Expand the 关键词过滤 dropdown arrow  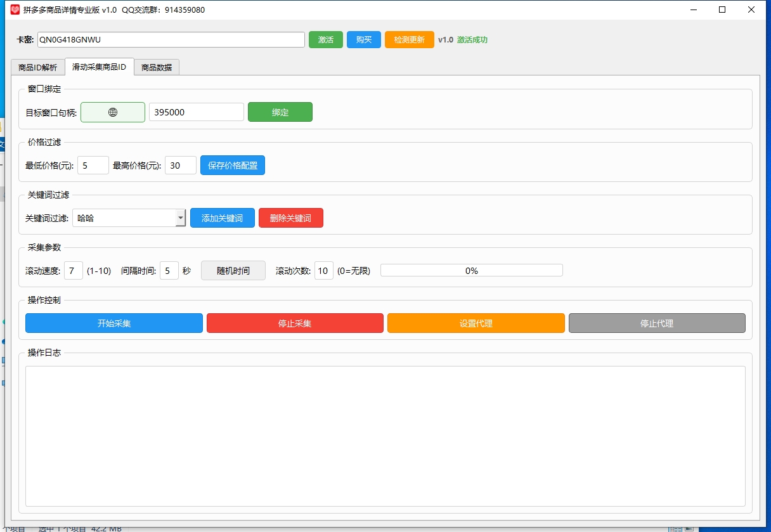tap(181, 218)
